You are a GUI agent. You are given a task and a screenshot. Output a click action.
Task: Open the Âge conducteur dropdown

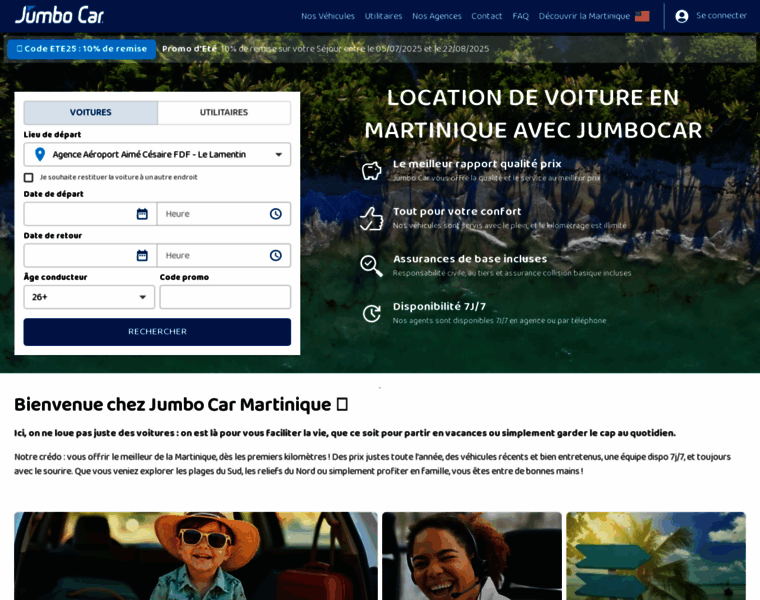tap(89, 297)
